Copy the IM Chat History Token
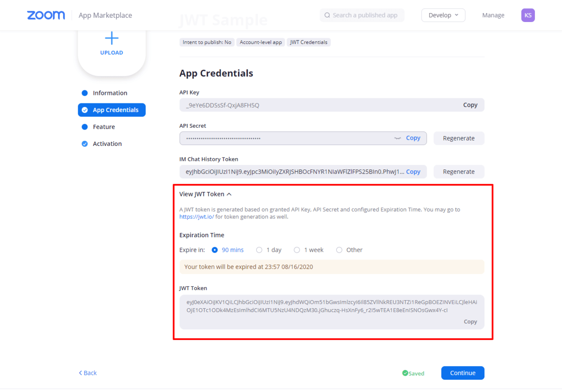 (x=413, y=172)
